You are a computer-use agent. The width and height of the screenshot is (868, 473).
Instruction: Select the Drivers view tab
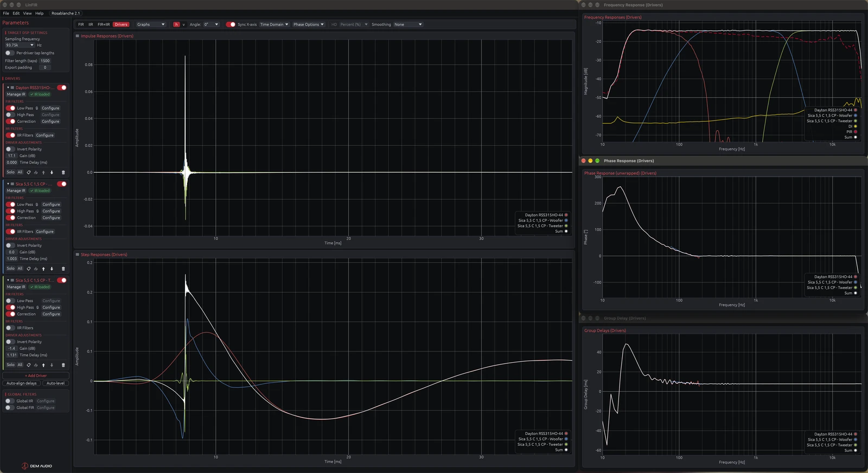(x=121, y=24)
